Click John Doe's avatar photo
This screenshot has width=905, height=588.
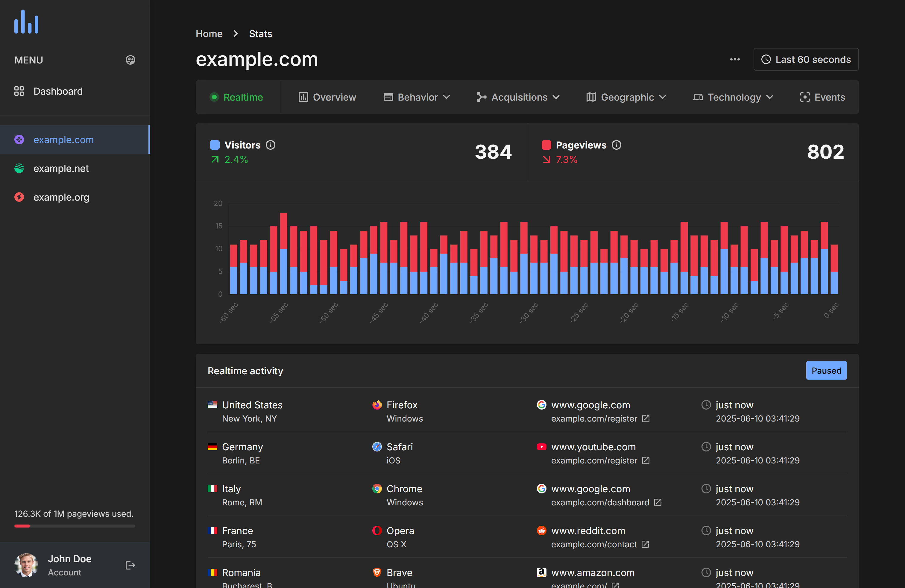tap(26, 565)
